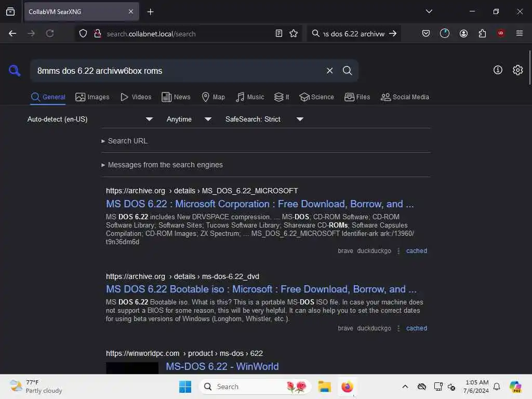532x399 pixels.
Task: Click the WinWorld result thumbnail
Action: pos(132,368)
